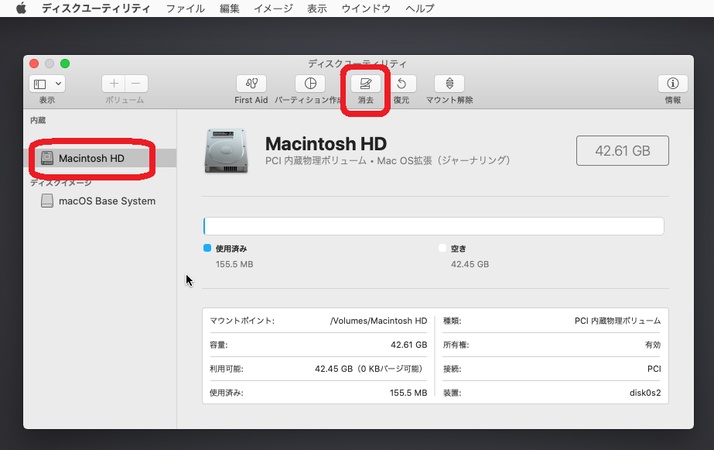Close the Disk Utility window
This screenshot has width=714, height=450.
[34, 63]
